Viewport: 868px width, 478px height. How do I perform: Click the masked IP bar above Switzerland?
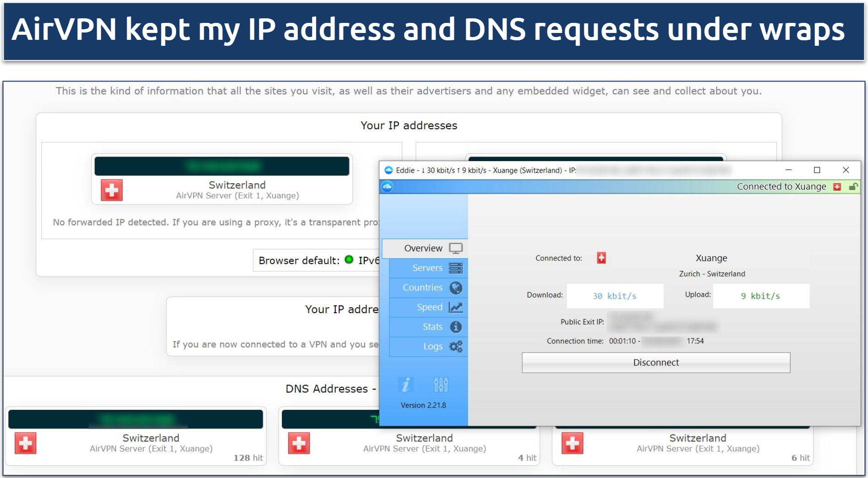point(222,166)
